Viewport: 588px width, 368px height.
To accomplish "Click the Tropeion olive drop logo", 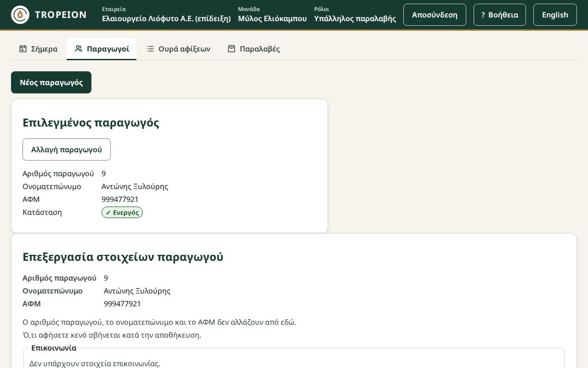I will (20, 15).
